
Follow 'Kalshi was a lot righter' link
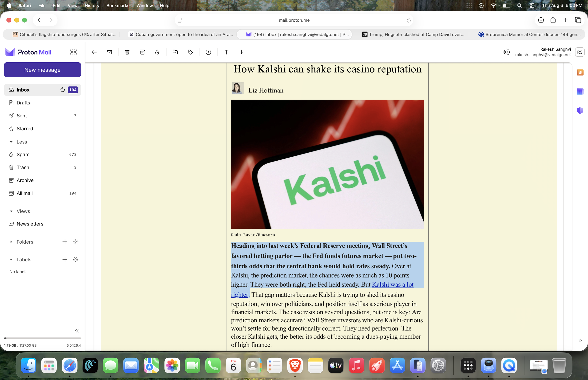pyautogui.click(x=392, y=285)
